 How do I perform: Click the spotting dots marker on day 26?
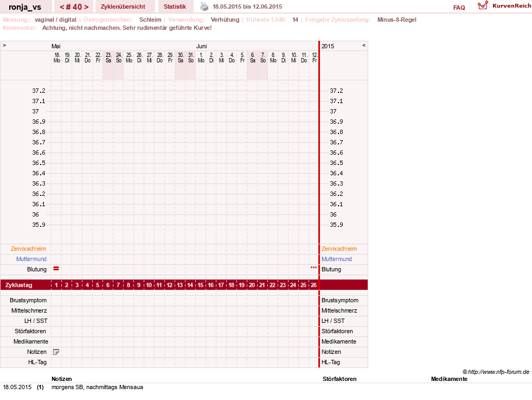(x=313, y=268)
